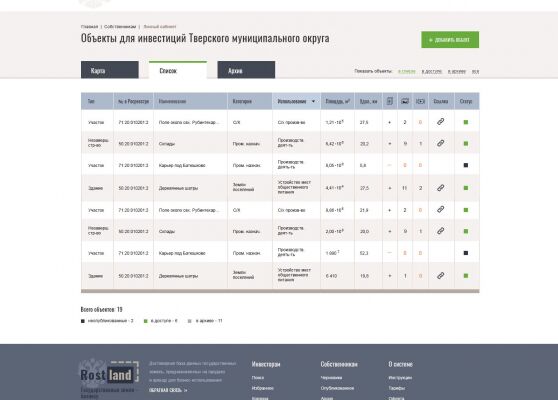Click Ссылка column header
Image resolution: width=558 pixels, height=400 pixels.
coord(441,101)
